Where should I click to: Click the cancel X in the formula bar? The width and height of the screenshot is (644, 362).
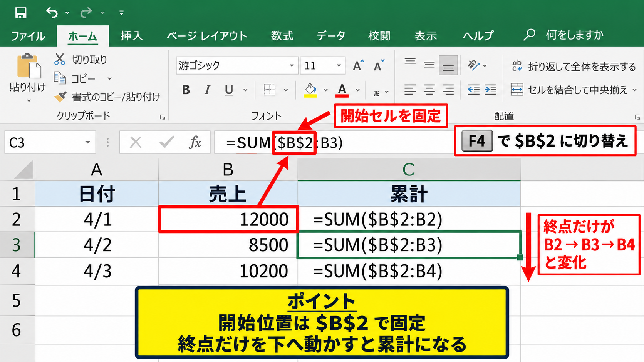[x=136, y=143]
